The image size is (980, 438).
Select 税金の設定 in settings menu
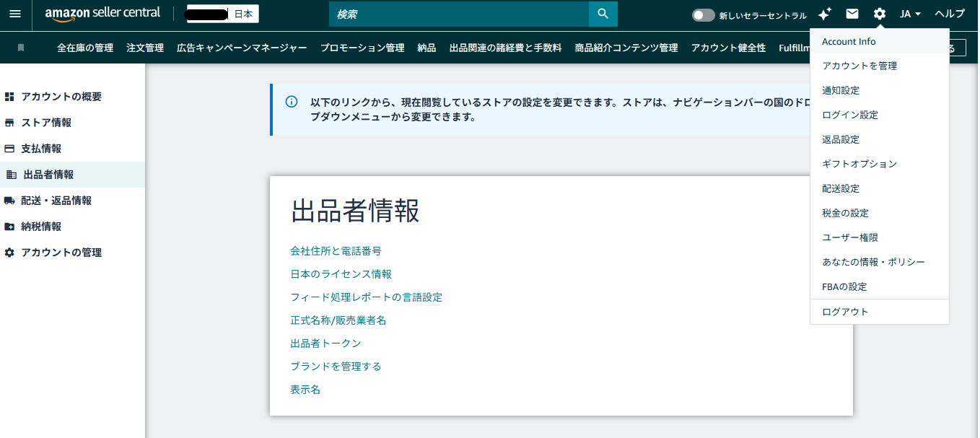click(x=880, y=213)
